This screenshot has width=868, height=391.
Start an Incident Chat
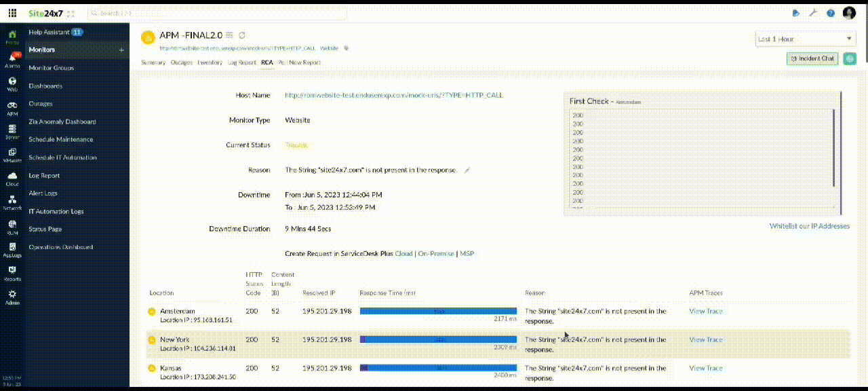click(x=812, y=58)
